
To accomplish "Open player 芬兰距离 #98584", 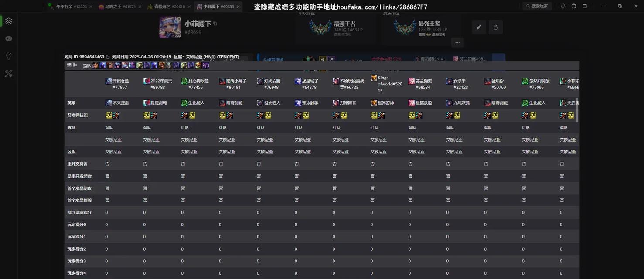I will pos(420,84).
